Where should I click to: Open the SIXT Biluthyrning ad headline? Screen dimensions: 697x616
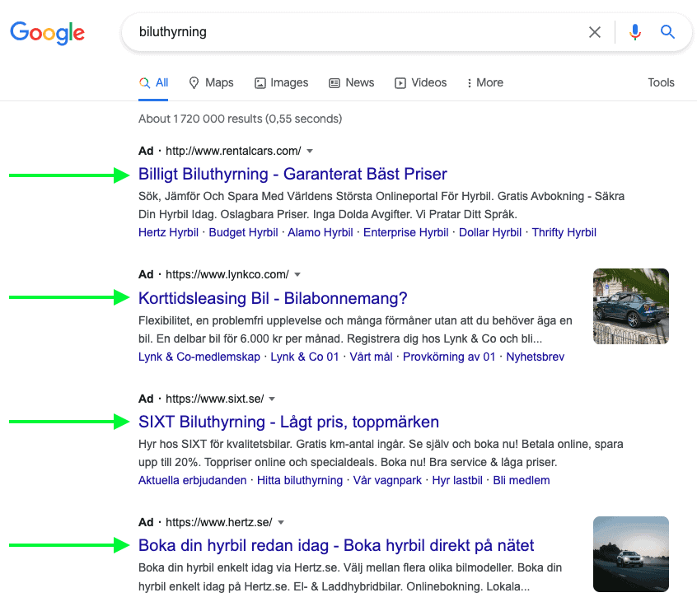tap(288, 422)
